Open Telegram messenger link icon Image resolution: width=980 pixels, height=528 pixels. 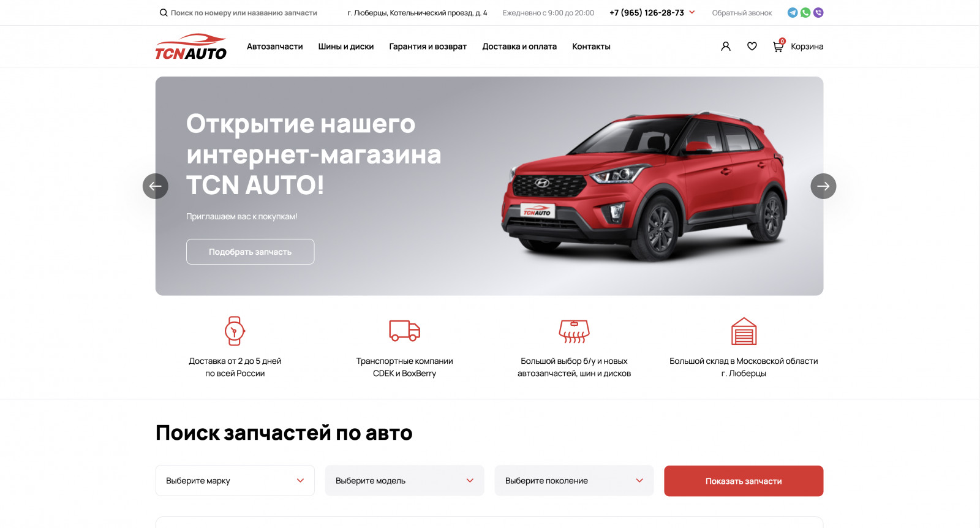pos(792,12)
